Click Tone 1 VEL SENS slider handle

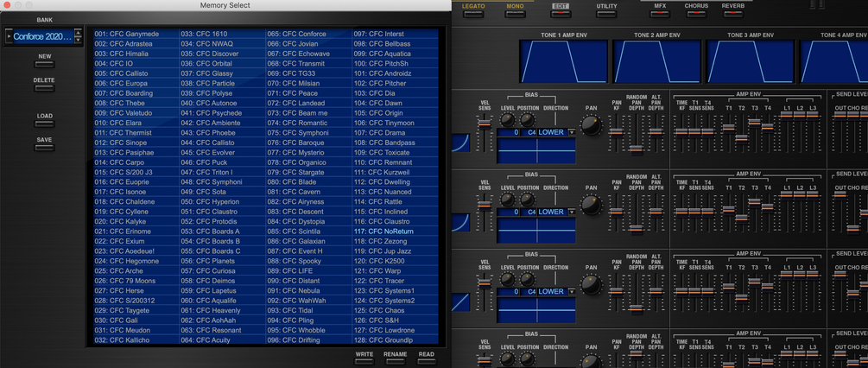tap(485, 124)
